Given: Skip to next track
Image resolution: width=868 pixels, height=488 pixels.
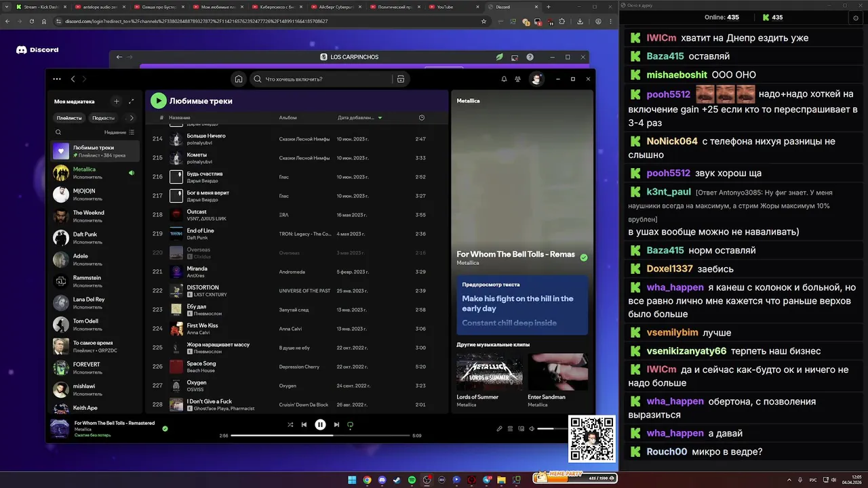Looking at the screenshot, I should 336,424.
